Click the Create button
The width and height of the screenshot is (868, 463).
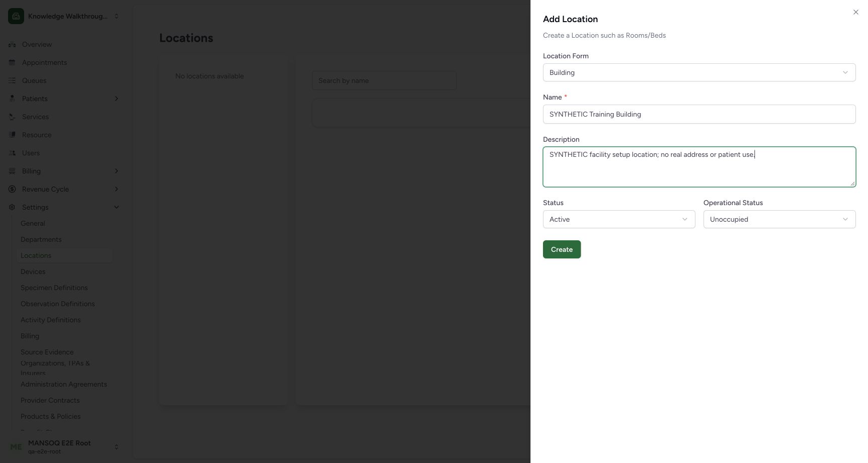coord(562,249)
